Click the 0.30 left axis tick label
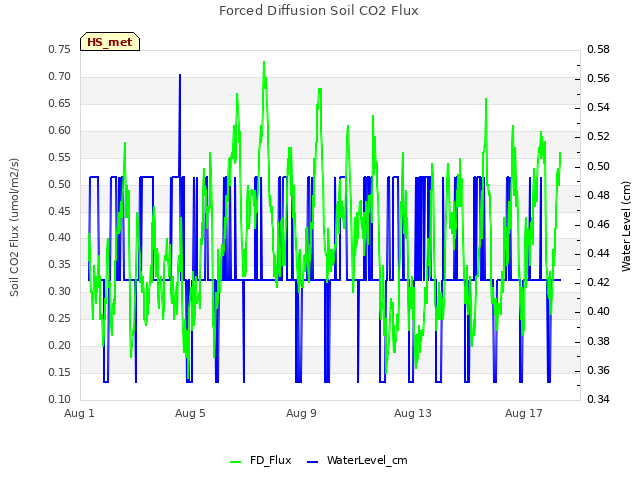The image size is (640, 480). click(x=60, y=291)
